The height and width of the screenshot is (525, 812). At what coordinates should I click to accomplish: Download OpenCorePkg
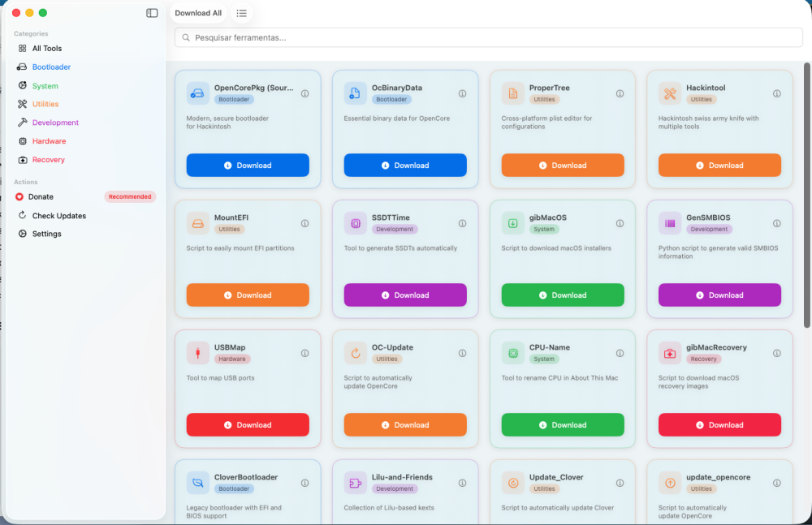pos(248,166)
